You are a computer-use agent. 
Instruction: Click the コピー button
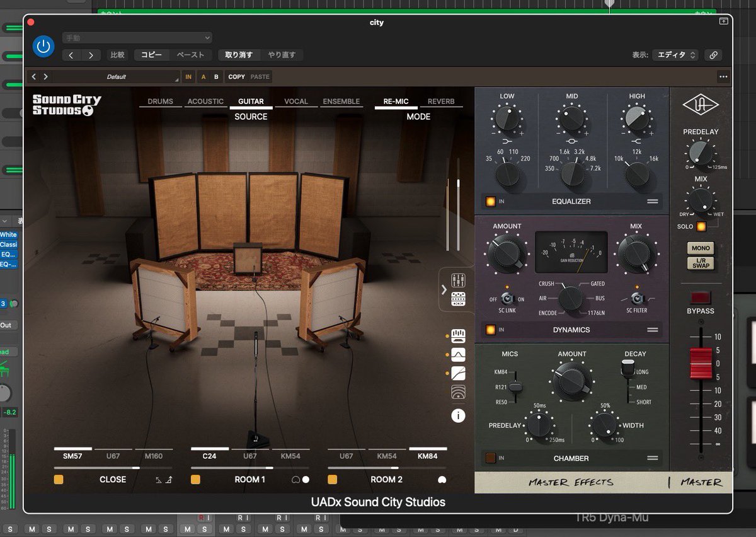151,55
